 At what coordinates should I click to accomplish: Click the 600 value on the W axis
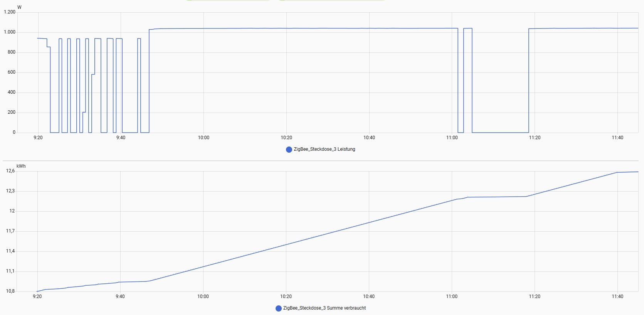(x=12, y=72)
